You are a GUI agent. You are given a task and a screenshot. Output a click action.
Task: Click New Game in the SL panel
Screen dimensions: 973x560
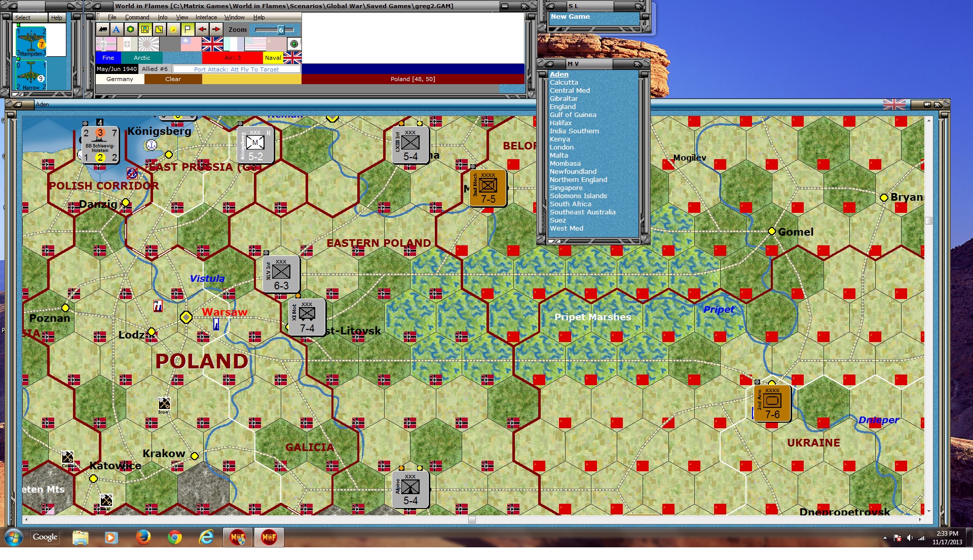570,17
